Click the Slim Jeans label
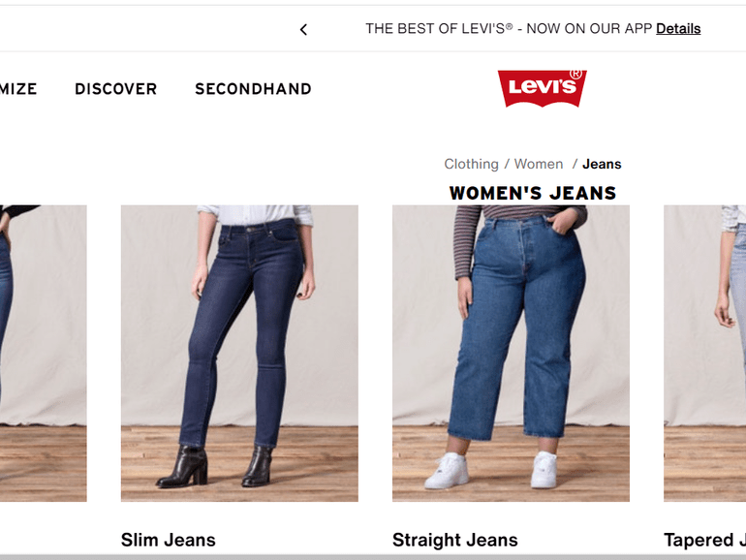This screenshot has width=746, height=560. [168, 540]
